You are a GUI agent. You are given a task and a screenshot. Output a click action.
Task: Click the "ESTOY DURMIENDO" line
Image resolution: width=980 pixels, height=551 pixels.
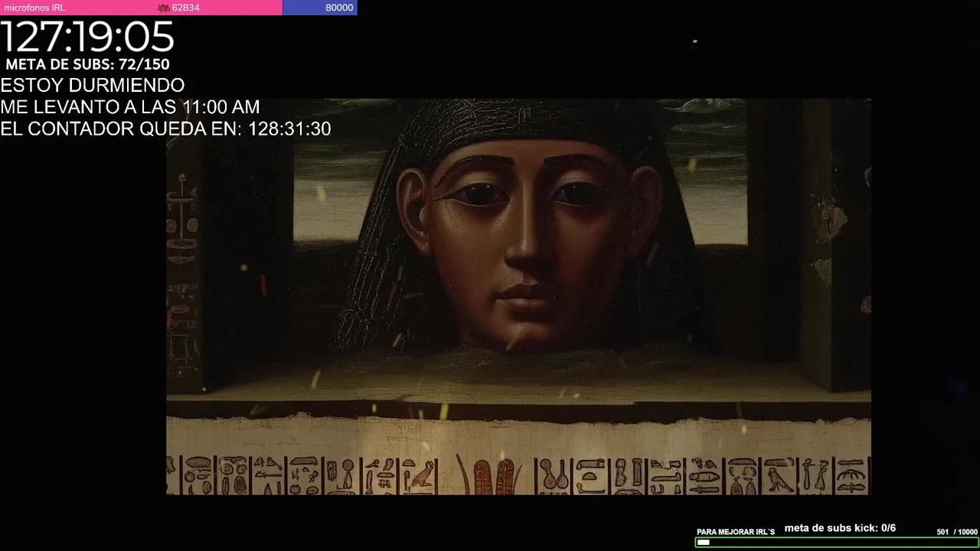[93, 86]
